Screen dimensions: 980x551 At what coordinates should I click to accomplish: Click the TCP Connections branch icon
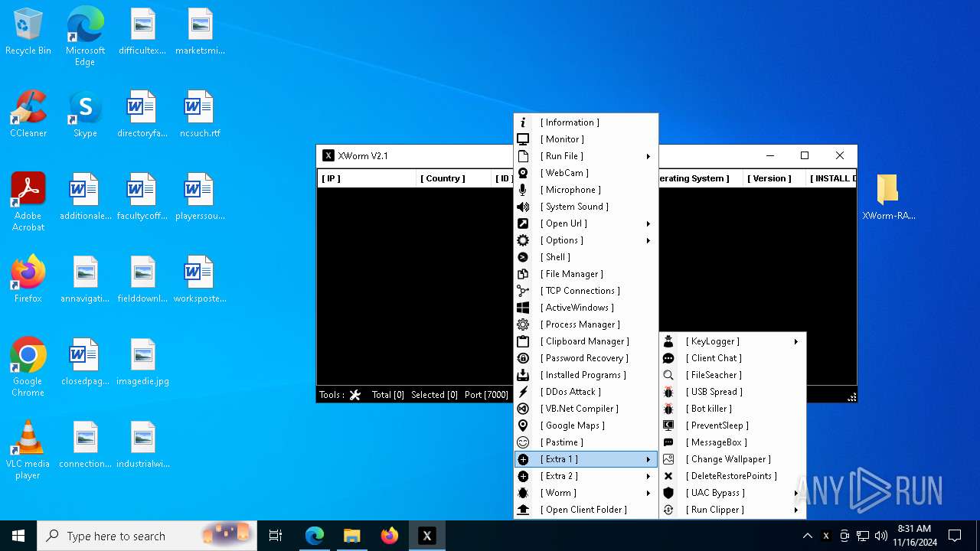523,291
